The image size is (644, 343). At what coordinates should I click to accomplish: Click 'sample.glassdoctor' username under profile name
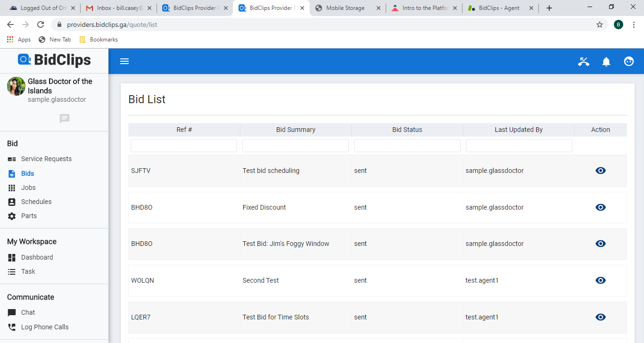57,99
